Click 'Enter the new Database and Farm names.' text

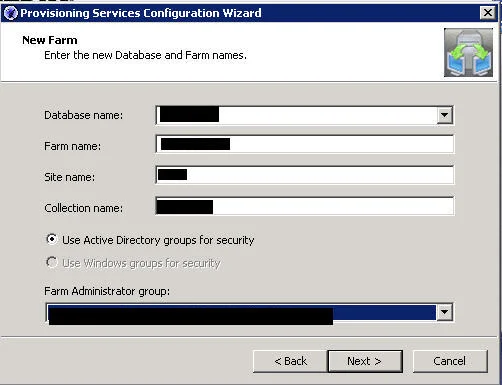click(145, 55)
